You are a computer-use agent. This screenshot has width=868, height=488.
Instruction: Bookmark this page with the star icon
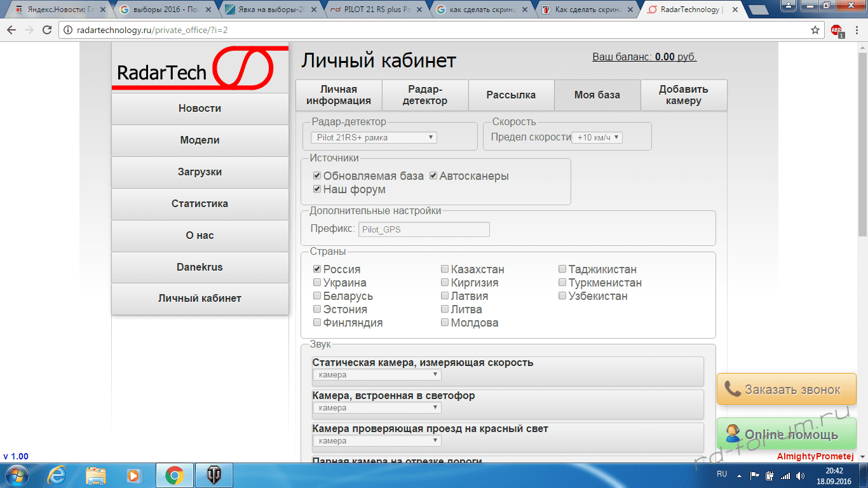pos(815,30)
